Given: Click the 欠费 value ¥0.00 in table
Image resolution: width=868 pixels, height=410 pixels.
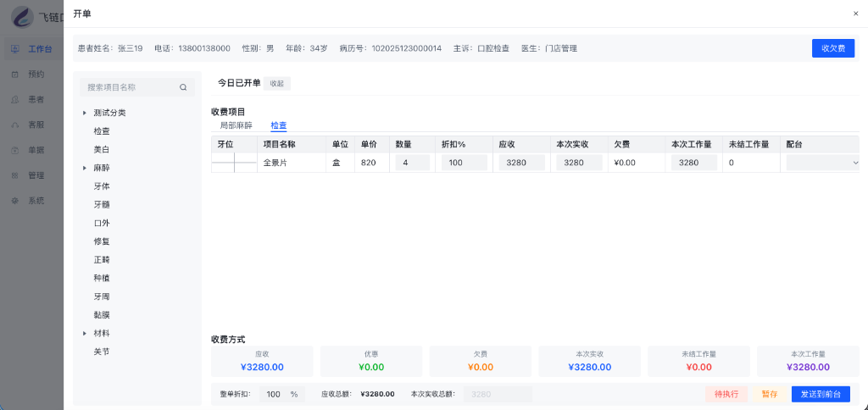Looking at the screenshot, I should [625, 163].
